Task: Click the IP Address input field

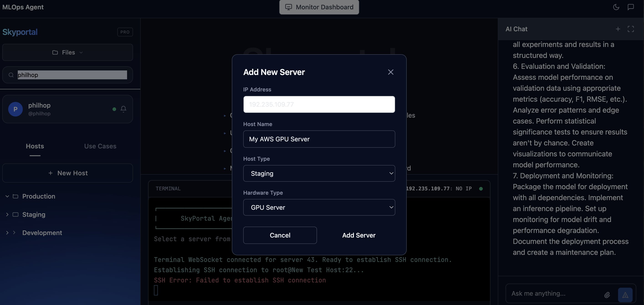Action: pyautogui.click(x=319, y=104)
